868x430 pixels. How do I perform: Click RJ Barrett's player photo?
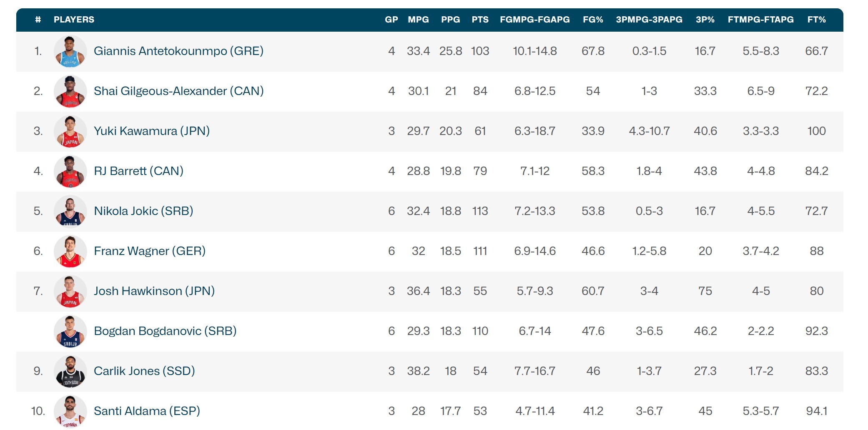pyautogui.click(x=70, y=172)
